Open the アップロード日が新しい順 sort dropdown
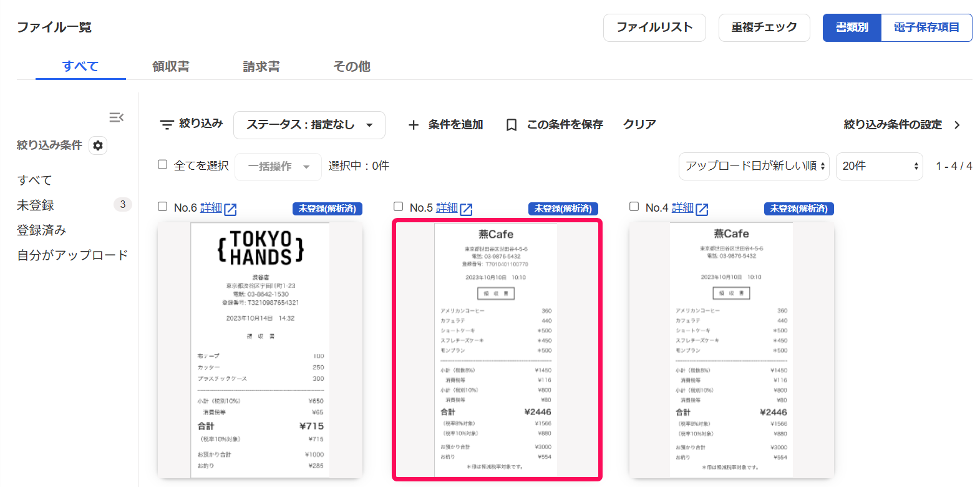The width and height of the screenshot is (980, 487). (x=754, y=166)
